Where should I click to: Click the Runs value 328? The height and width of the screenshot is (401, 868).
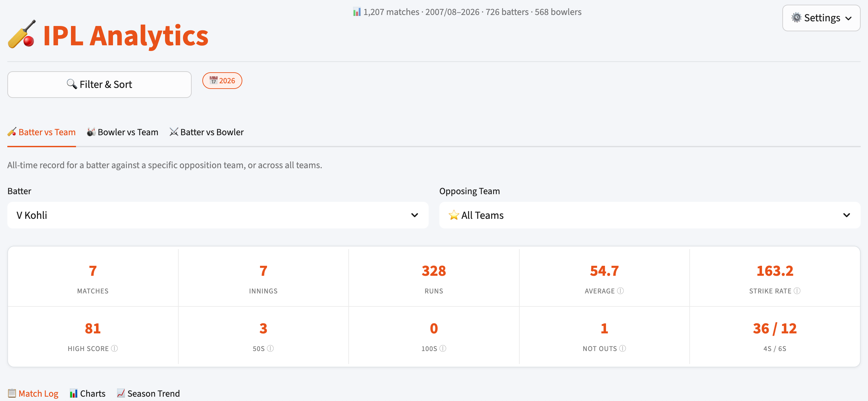tap(434, 271)
